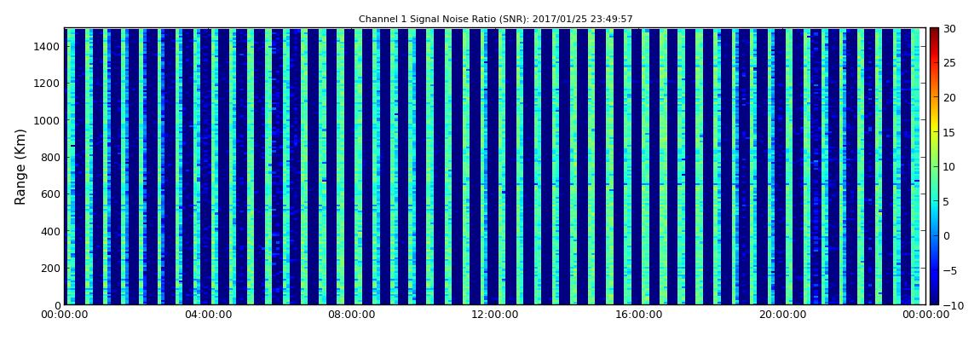
Task: Click the colorbar value 10
Action: (950, 166)
